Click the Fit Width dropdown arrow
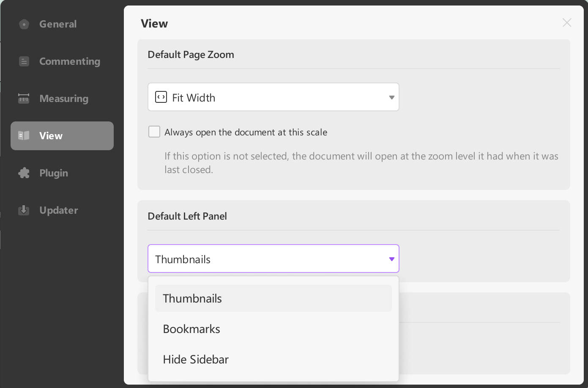Viewport: 588px width, 388px height. pyautogui.click(x=391, y=97)
